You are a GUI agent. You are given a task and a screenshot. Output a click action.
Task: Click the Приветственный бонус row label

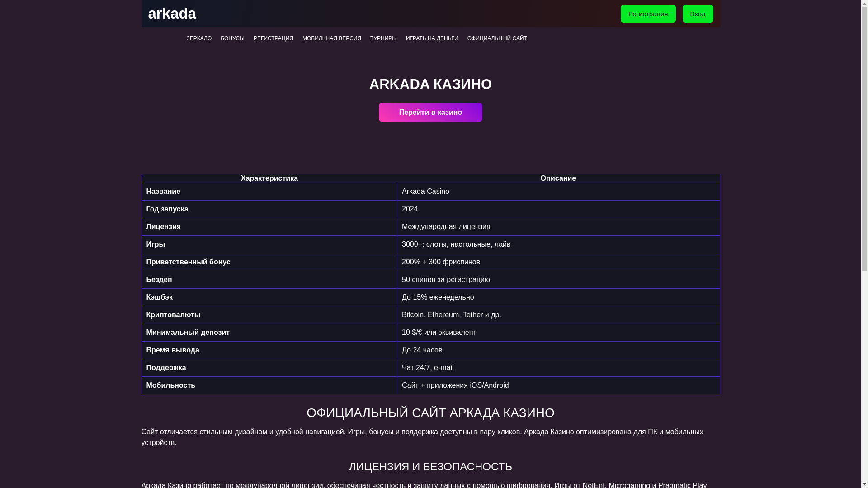tap(188, 262)
